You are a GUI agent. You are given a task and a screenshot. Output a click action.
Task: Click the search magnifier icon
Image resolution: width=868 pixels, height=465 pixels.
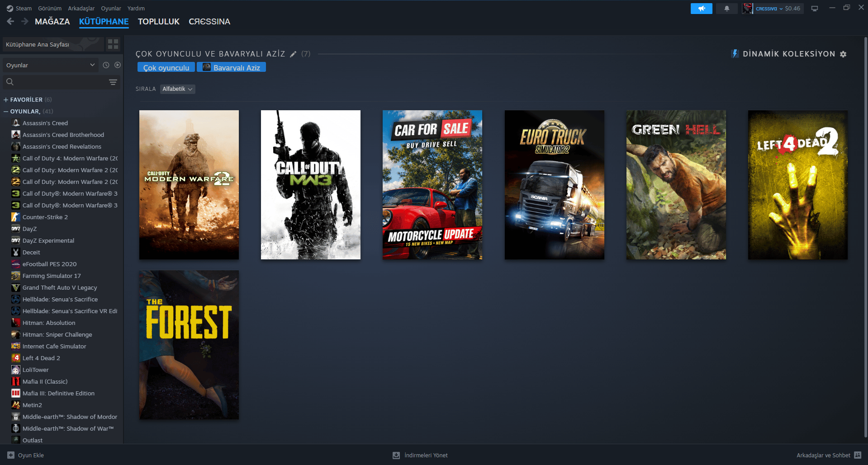coord(10,82)
